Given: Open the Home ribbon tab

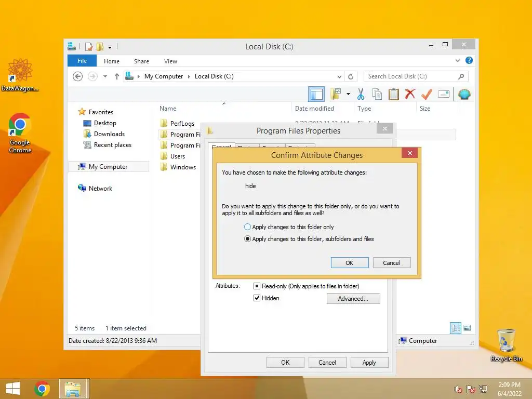Looking at the screenshot, I should [112, 61].
